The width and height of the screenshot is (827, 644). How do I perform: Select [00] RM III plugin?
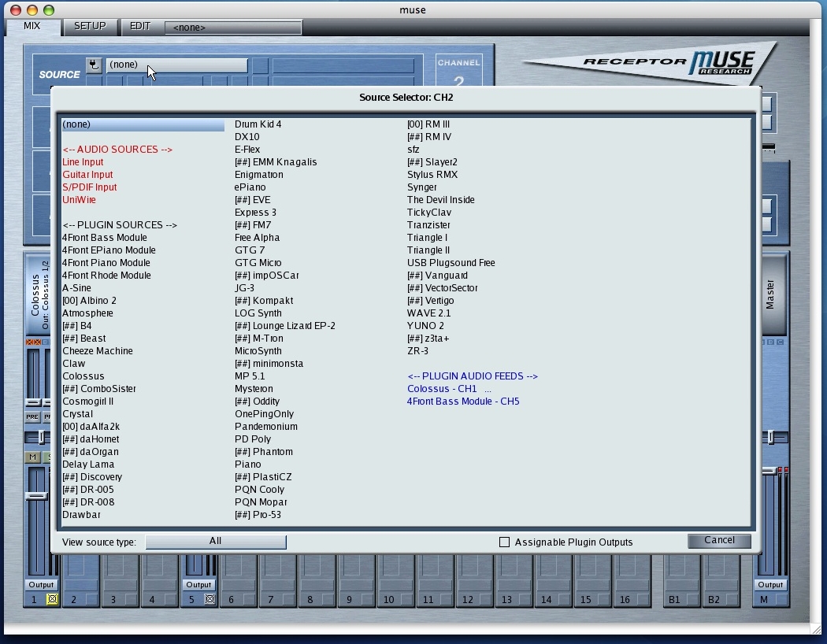tap(428, 124)
